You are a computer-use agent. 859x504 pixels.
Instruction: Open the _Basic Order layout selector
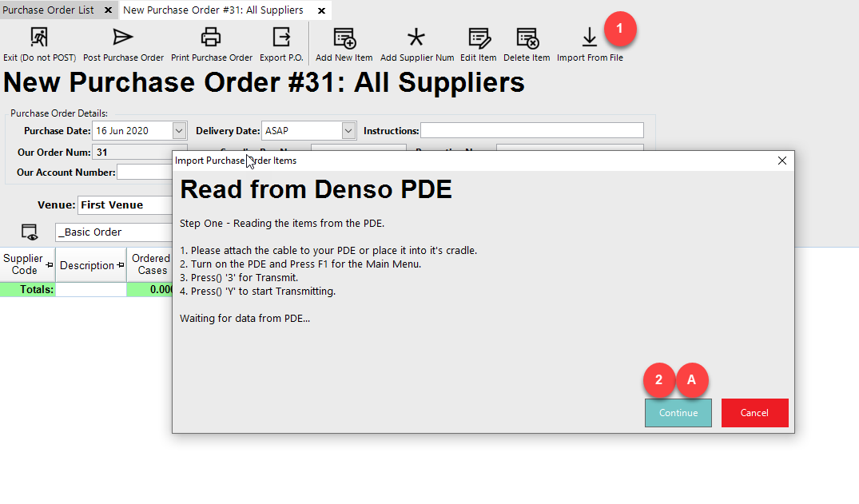pyautogui.click(x=114, y=232)
